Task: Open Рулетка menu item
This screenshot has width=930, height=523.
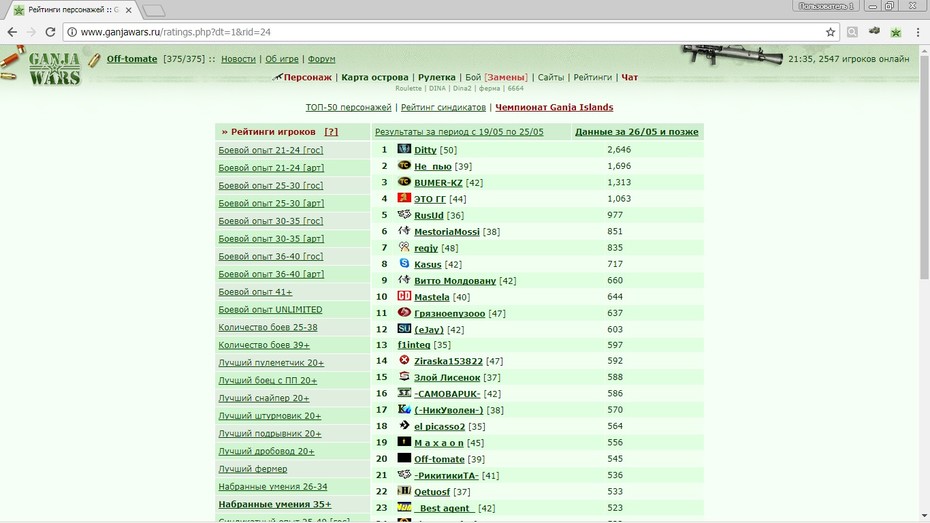Action: tap(437, 77)
